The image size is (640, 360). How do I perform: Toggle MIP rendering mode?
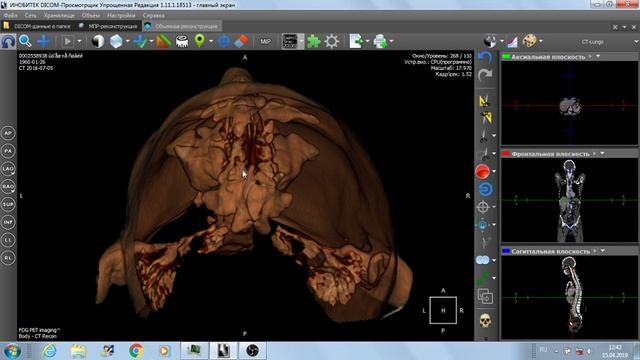point(265,41)
